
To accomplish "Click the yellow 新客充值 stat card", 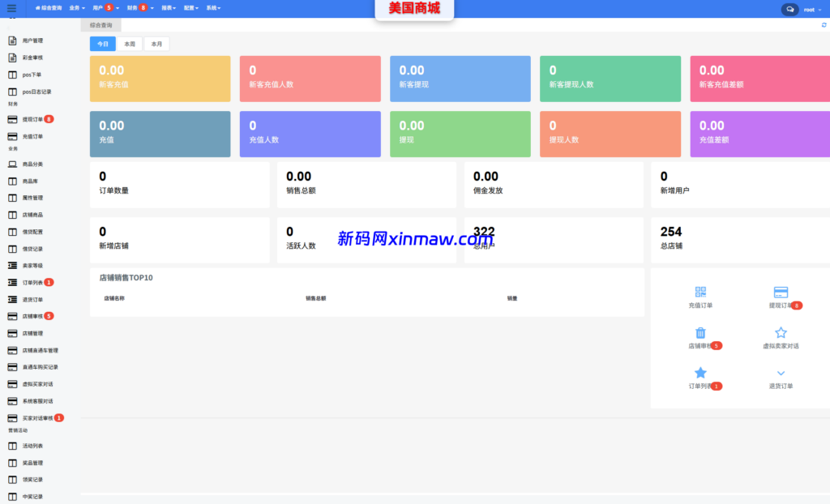I will (160, 79).
